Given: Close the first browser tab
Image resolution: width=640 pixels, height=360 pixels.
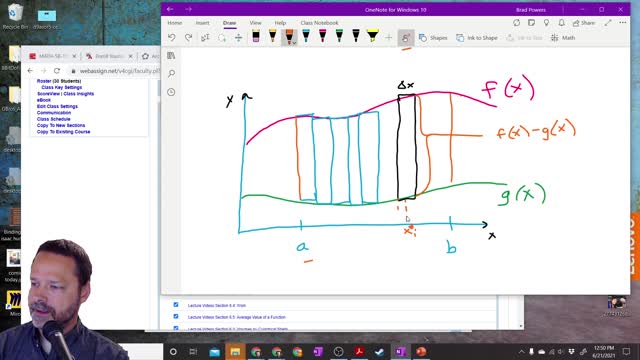Looking at the screenshot, I should 74,56.
